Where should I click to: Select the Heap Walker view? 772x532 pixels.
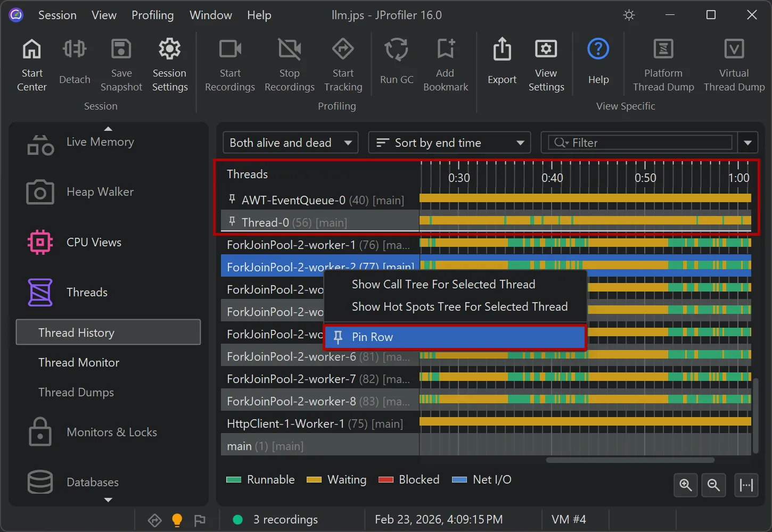[x=100, y=192]
